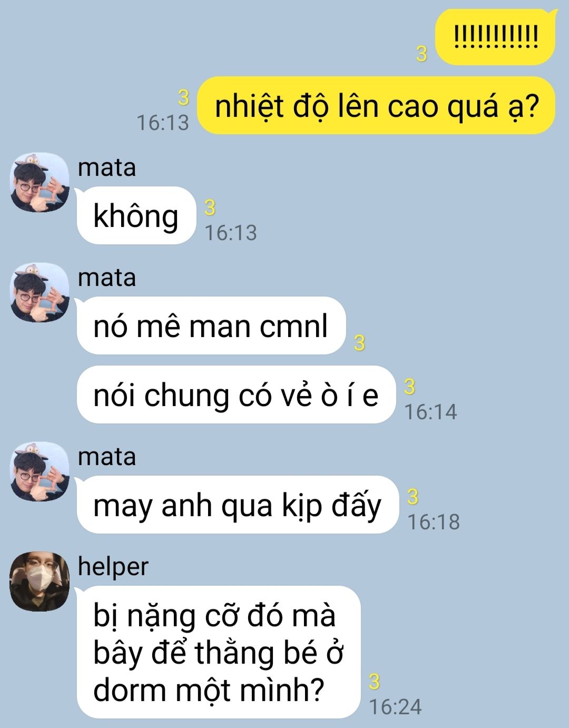
Task: Open mata's profile picture above 'may anh qua kịp đấy'
Action: pyautogui.click(x=40, y=471)
